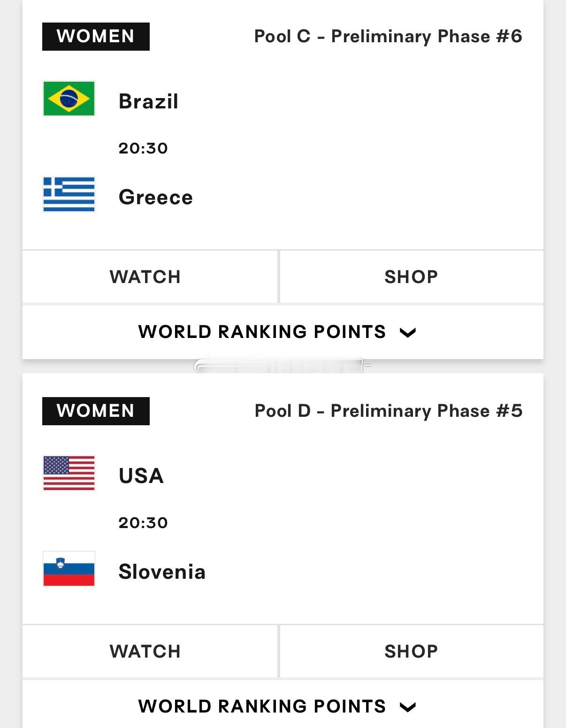Image resolution: width=566 pixels, height=728 pixels.
Task: Select the WOMEN tag on Pool D match
Action: click(96, 411)
